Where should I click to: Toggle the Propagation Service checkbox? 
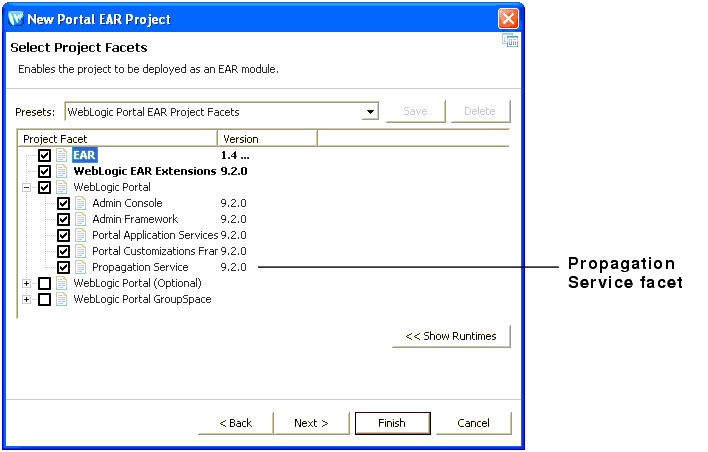click(63, 267)
